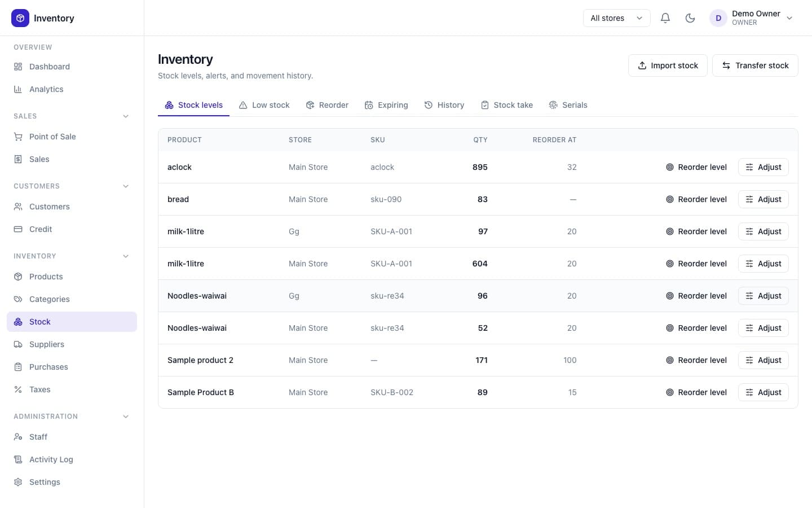Collapse the Sales sidebar section
812x508 pixels.
tap(126, 116)
